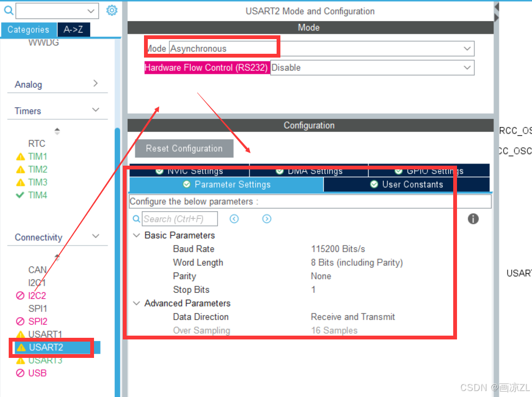This screenshot has height=397, width=532.
Task: Open Hardware Flow Control dropdown
Action: click(372, 67)
